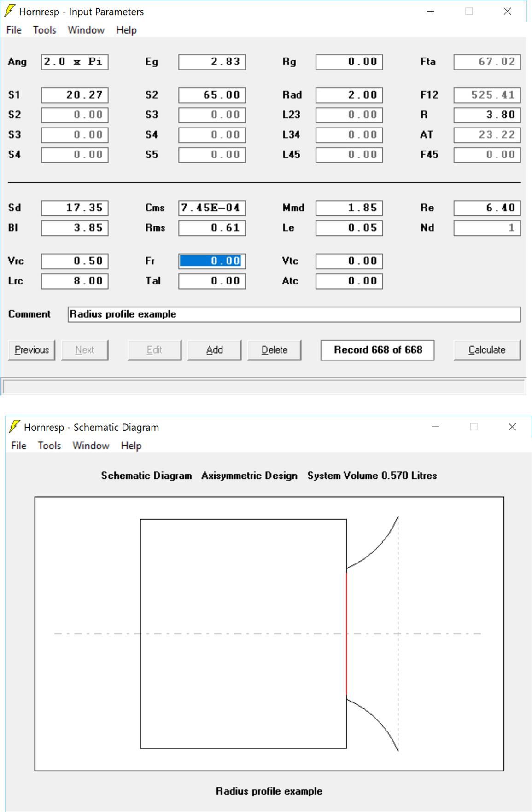Select the S5 input field
Viewport: 532px width, 812px height.
pyautogui.click(x=212, y=155)
